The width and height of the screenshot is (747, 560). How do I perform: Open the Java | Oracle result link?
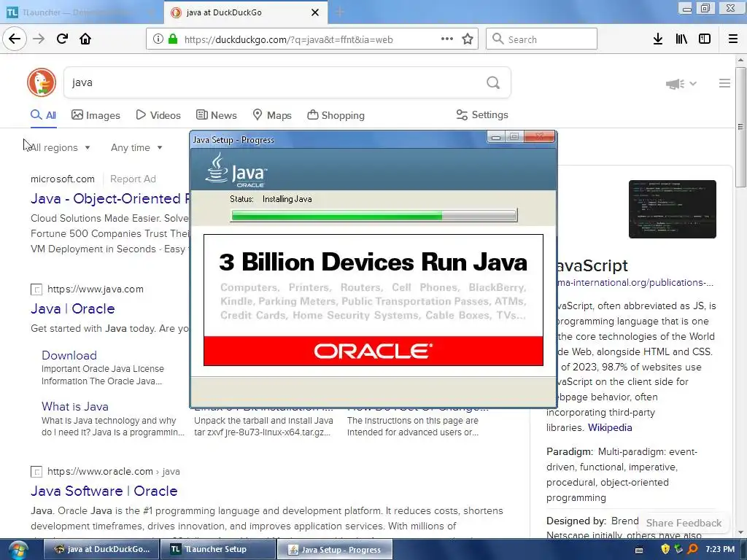tap(72, 308)
